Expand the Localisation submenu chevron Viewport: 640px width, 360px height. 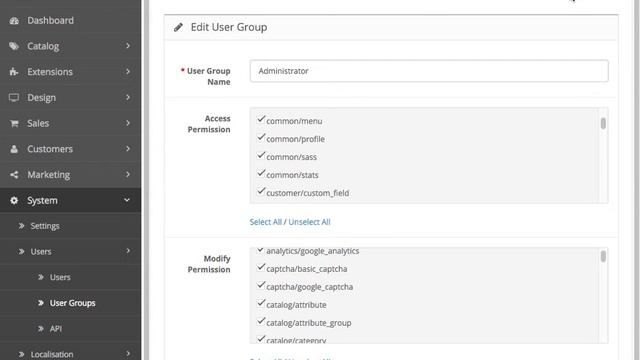(x=128, y=353)
